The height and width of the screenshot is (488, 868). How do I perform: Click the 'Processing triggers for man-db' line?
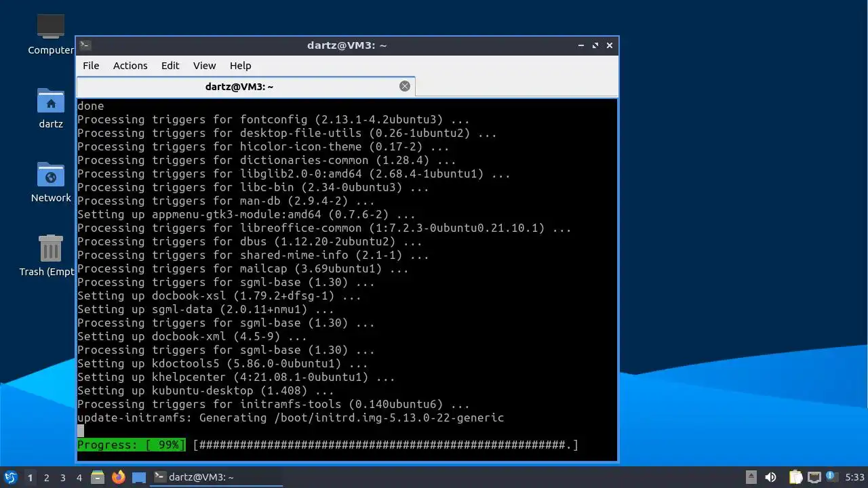(226, 201)
